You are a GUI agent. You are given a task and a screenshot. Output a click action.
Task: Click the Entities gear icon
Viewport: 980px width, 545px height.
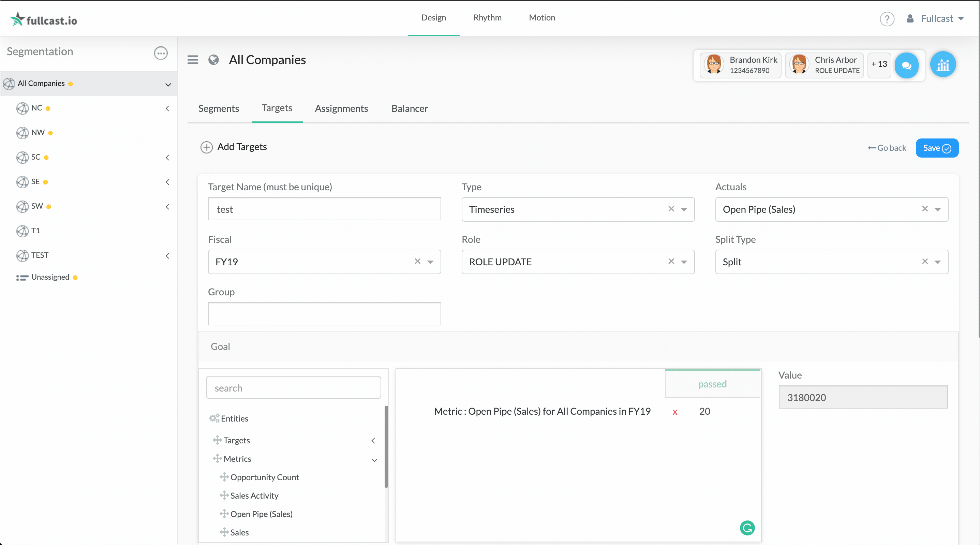click(214, 418)
